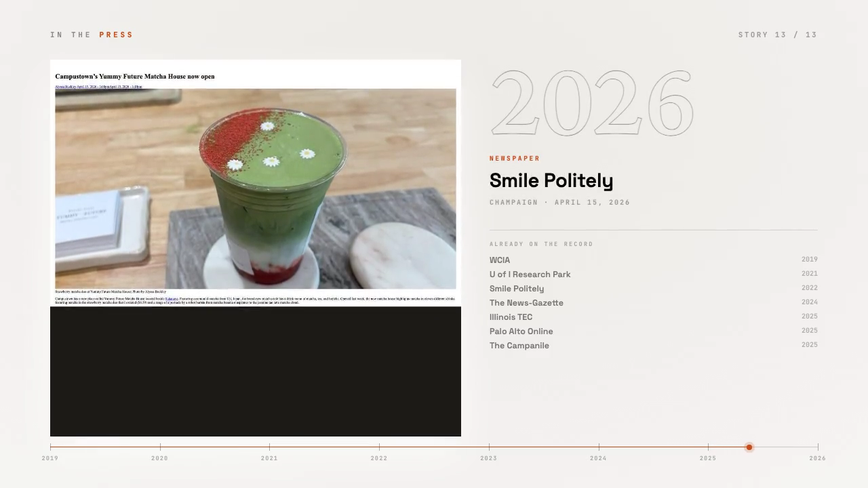The height and width of the screenshot is (488, 868).
Task: Click the Kakegawa link in the article text
Action: (172, 298)
